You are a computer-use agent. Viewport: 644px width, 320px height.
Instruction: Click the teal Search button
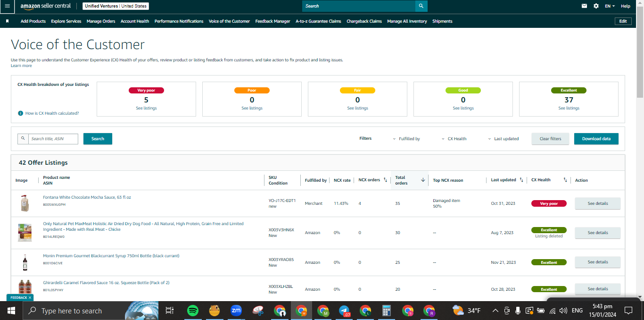click(x=98, y=139)
